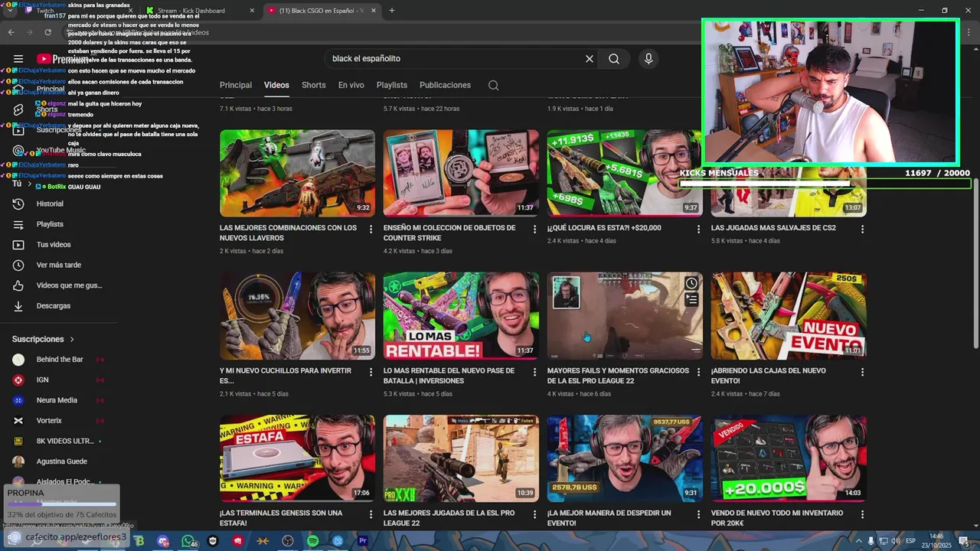Clear the search box text with the X
The image size is (980, 551).
point(590,59)
